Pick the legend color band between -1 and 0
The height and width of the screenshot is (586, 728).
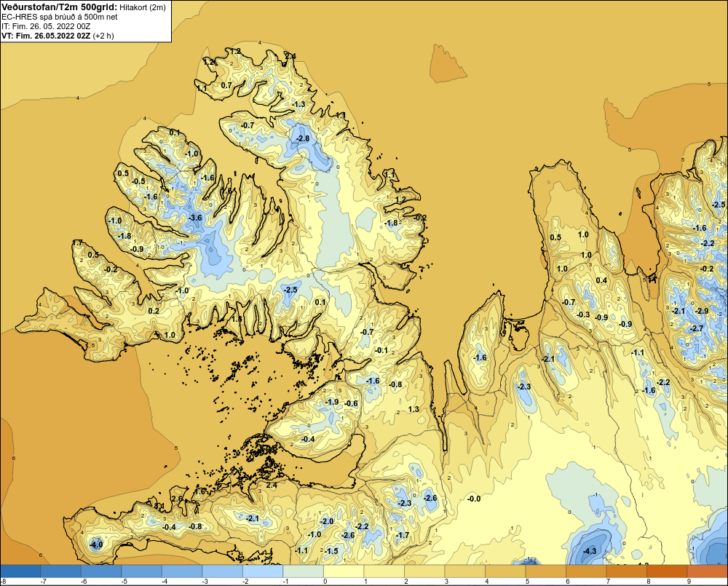click(x=303, y=571)
